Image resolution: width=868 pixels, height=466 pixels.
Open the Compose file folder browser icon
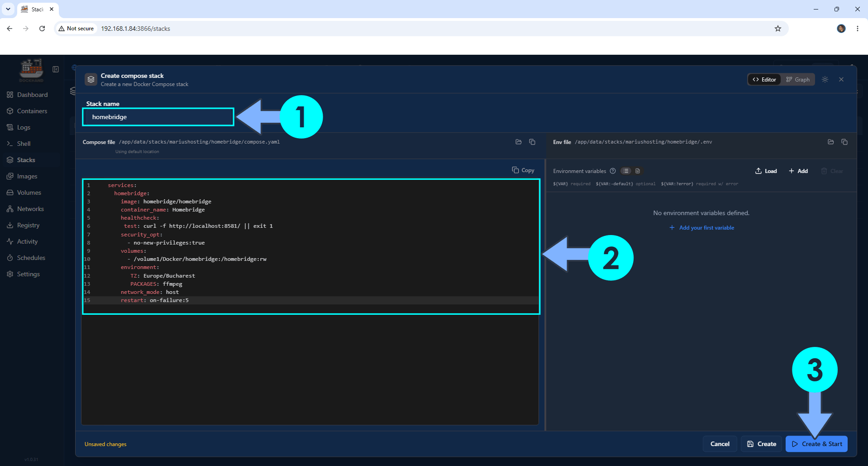pyautogui.click(x=519, y=142)
